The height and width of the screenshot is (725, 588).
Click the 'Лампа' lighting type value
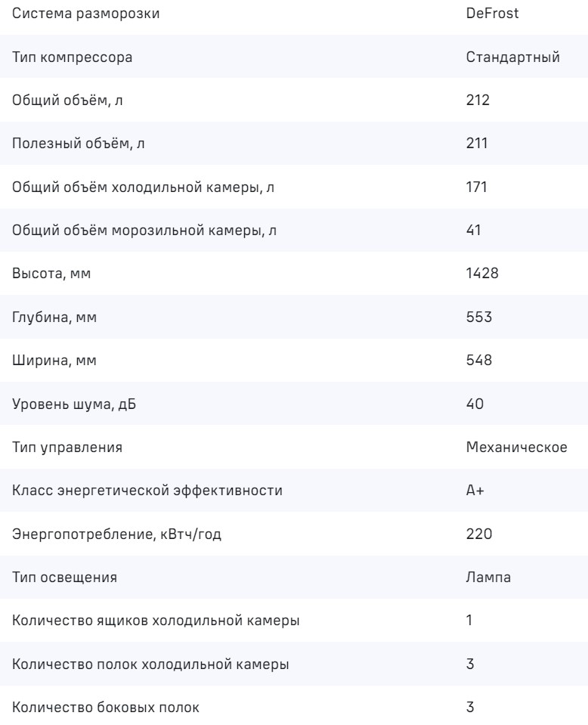[489, 578]
